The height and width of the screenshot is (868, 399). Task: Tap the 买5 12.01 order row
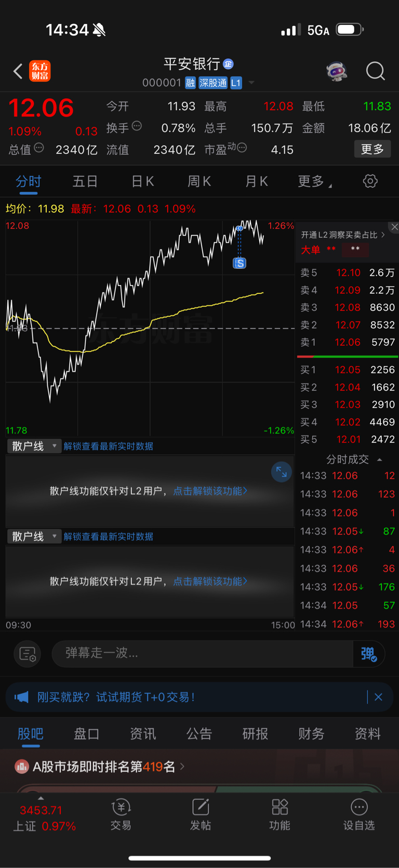tap(348, 439)
